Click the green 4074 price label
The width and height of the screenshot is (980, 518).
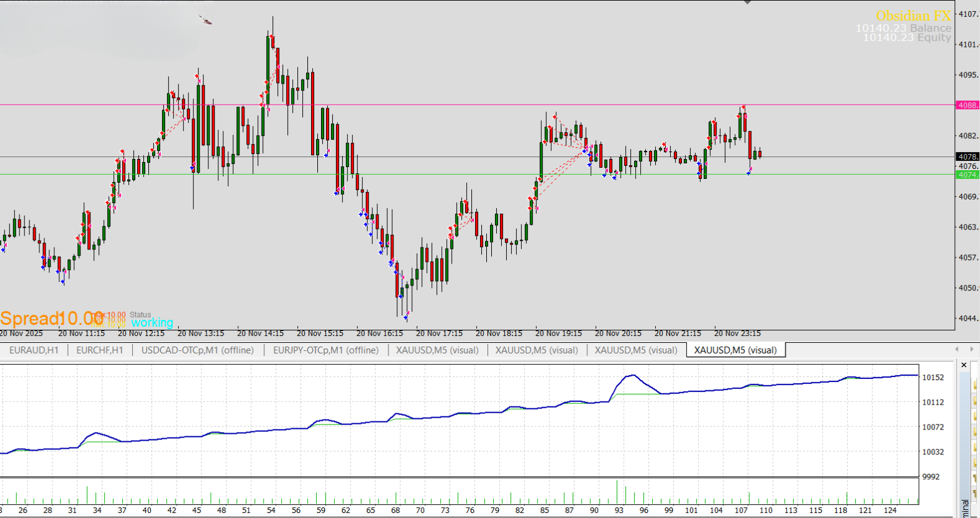968,175
